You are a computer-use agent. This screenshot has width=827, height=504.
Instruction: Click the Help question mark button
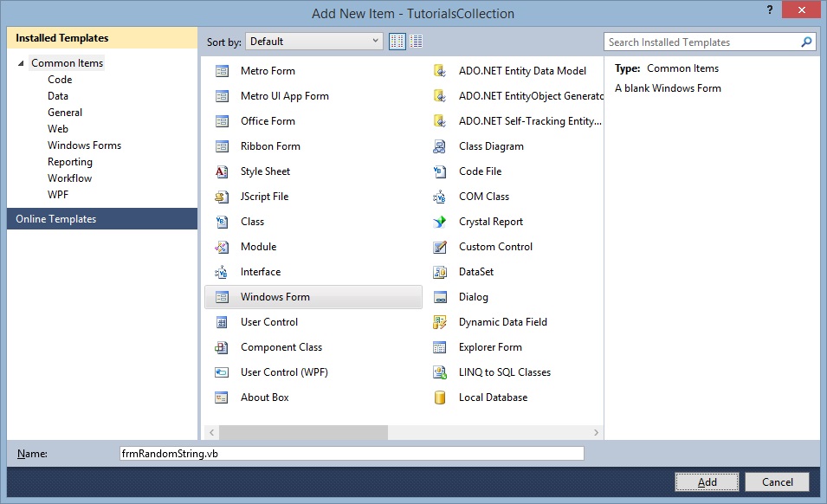pyautogui.click(x=770, y=10)
